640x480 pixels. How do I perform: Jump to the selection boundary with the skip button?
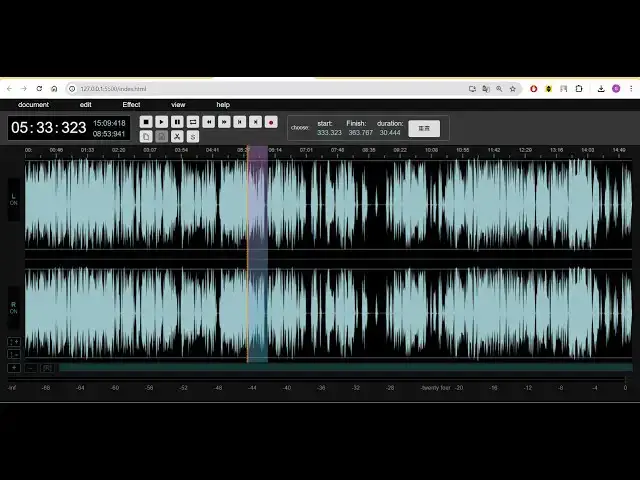[240, 122]
